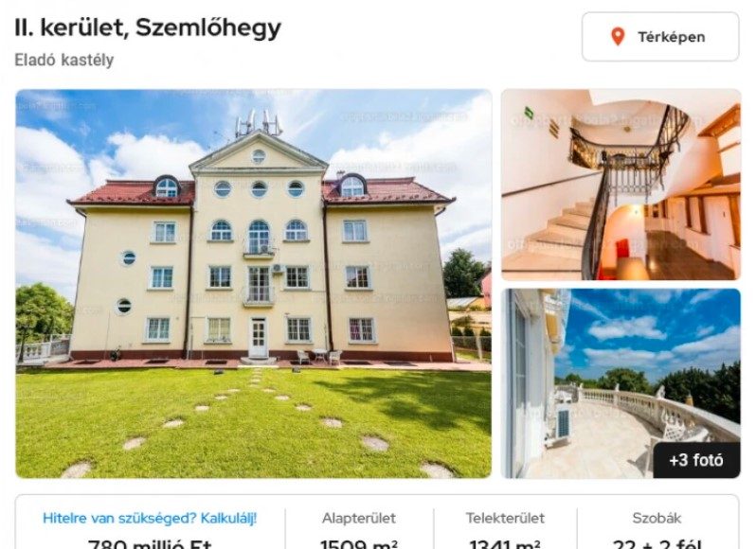Click the air conditioner unit in terrace photo
Viewport: 756px width, 549px height.
click(563, 423)
